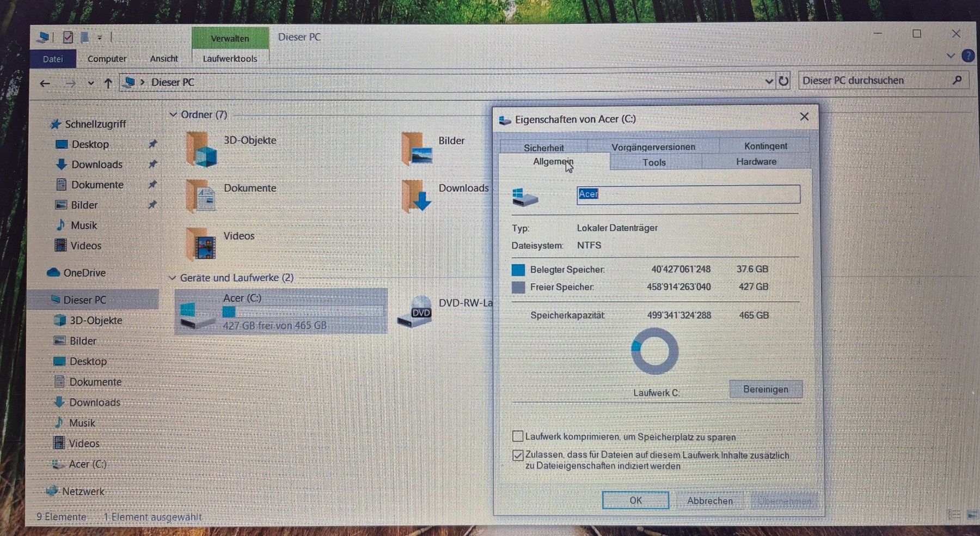Image resolution: width=980 pixels, height=536 pixels.
Task: Click the Videos icon under Schnellzugriff
Action: [x=60, y=245]
